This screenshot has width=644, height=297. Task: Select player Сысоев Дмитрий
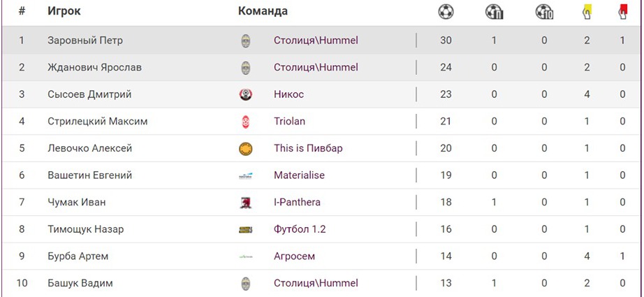pos(89,94)
